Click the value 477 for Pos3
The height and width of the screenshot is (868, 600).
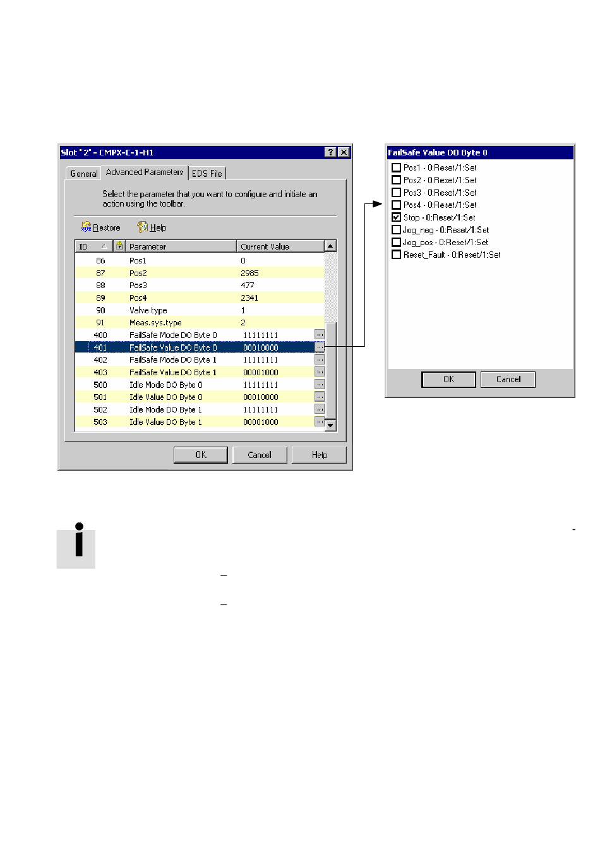[x=247, y=285]
